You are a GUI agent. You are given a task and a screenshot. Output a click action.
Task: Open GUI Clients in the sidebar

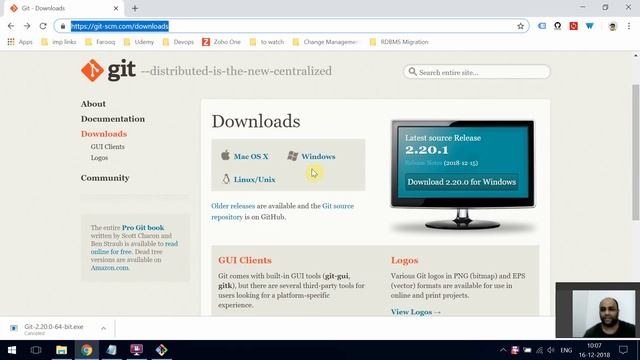tap(108, 147)
